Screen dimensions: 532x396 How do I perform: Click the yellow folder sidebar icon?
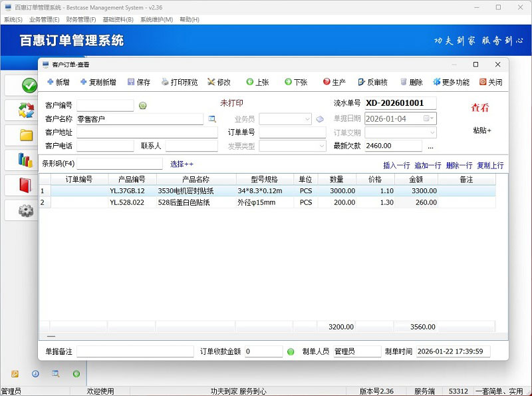click(26, 135)
